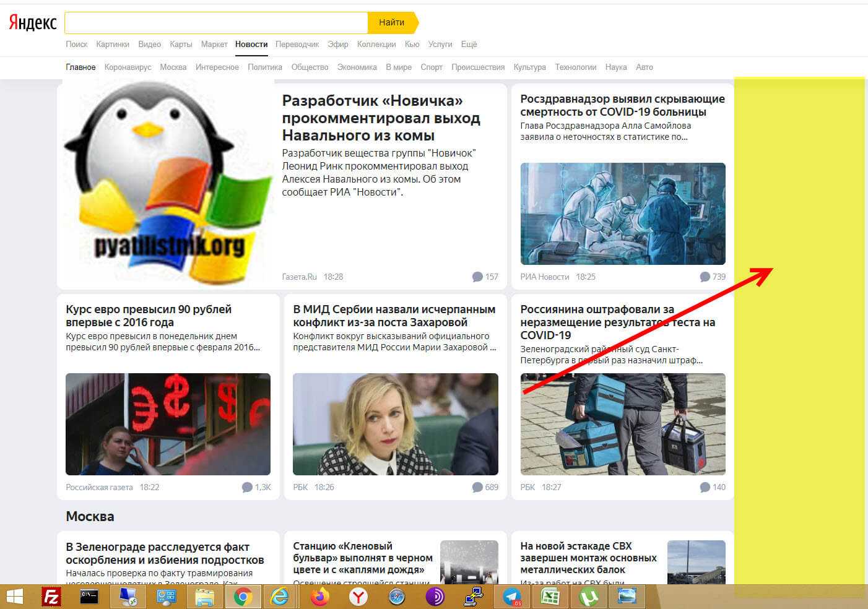The image size is (868, 609).
Task: Switch to Google Chrome in the taskbar
Action: point(243,597)
